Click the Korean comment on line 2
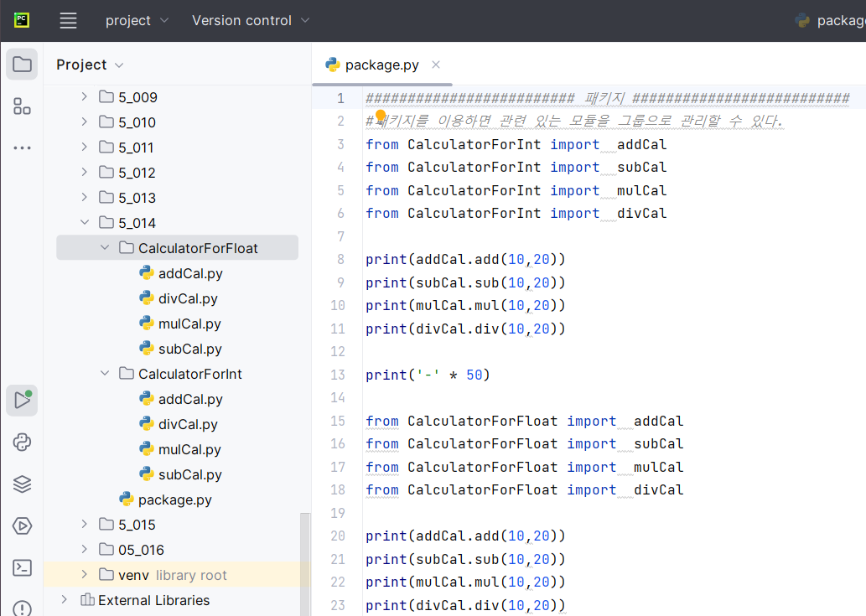 [x=574, y=121]
